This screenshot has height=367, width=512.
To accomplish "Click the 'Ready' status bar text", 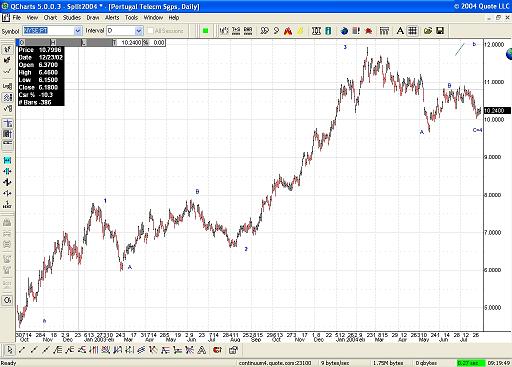I will [x=8, y=363].
